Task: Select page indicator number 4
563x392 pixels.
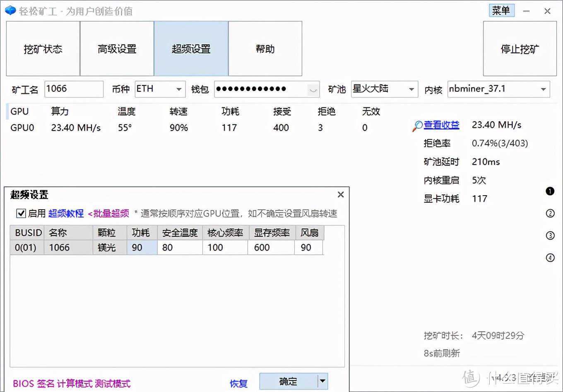Action: coord(550,258)
